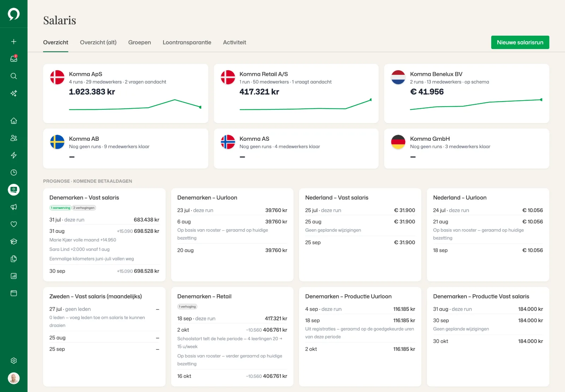Open the search magnifier in the sidebar
The image size is (565, 392).
[14, 76]
